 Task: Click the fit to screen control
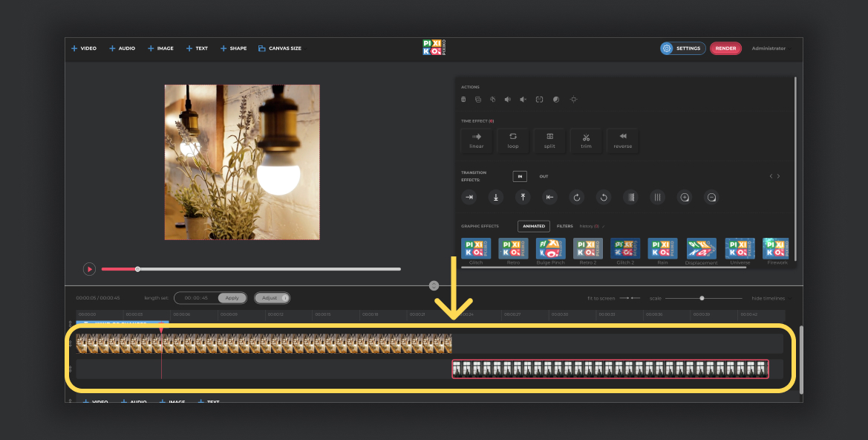613,298
